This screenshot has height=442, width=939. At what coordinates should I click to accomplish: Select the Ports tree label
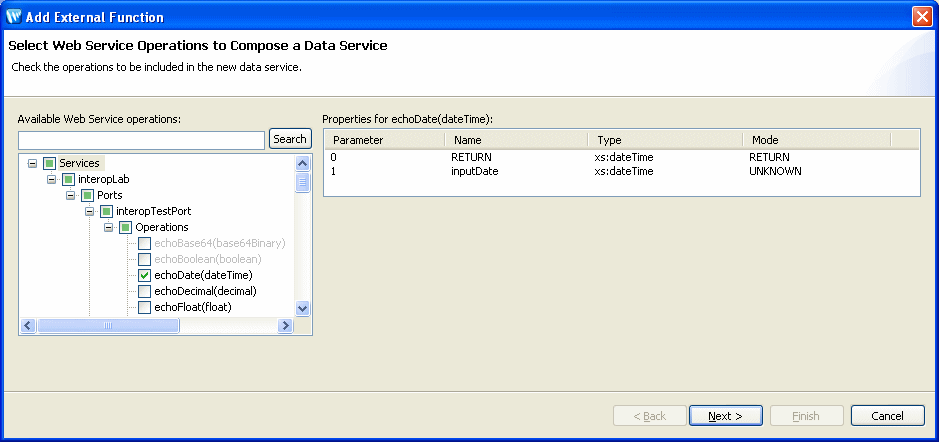110,196
